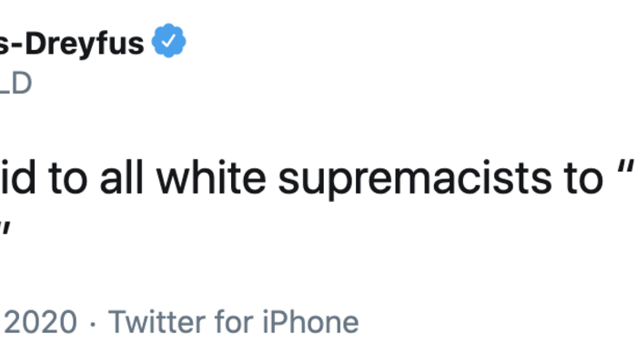Click the word "Twitter" in the source label
The width and height of the screenshot is (637, 364).
153,322
